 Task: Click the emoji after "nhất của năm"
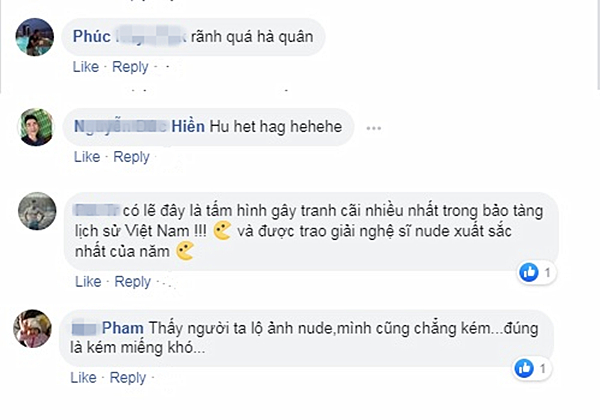[185, 254]
